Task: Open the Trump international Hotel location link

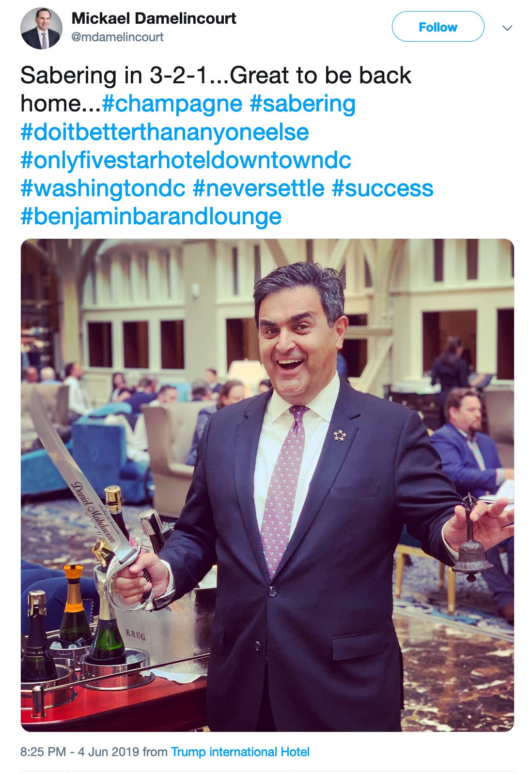Action: 240,752
